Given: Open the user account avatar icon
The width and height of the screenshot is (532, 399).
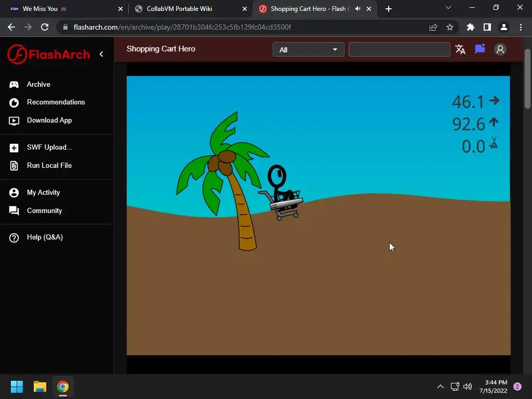Looking at the screenshot, I should coord(500,49).
